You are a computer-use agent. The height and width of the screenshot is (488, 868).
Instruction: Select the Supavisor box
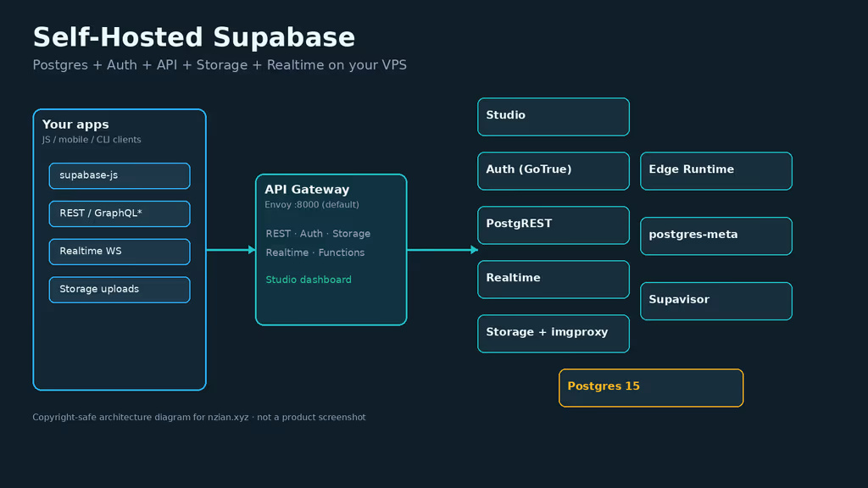pos(716,301)
